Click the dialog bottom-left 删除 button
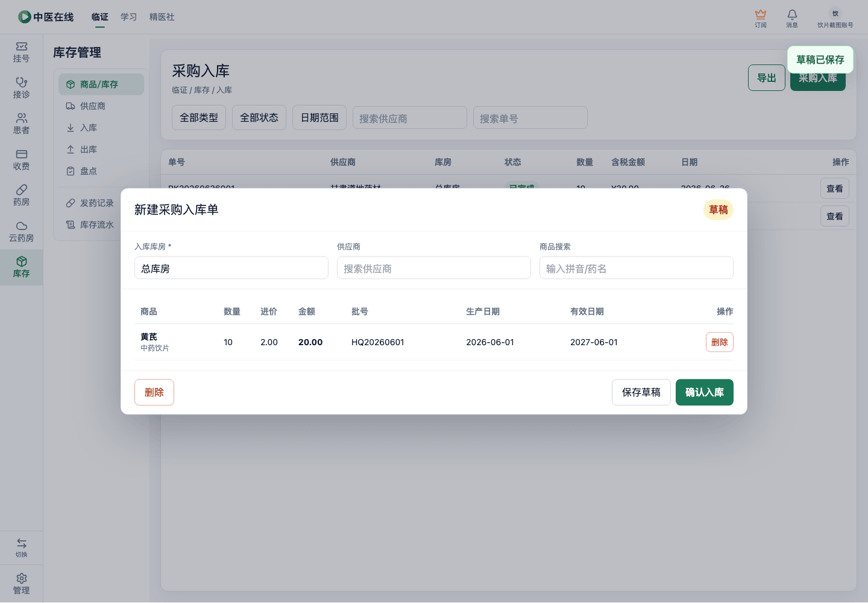This screenshot has height=603, width=868. [154, 392]
